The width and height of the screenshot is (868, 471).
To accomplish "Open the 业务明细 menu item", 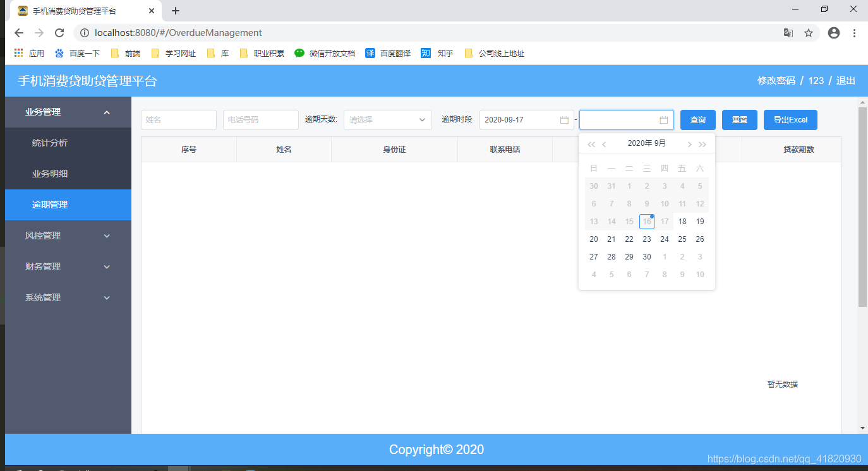I will (68, 174).
